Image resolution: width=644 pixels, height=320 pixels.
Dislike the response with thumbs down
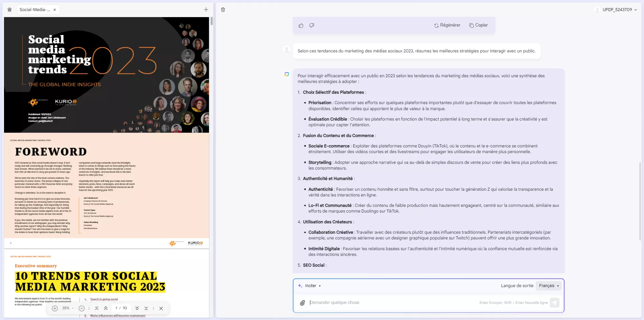click(x=312, y=26)
